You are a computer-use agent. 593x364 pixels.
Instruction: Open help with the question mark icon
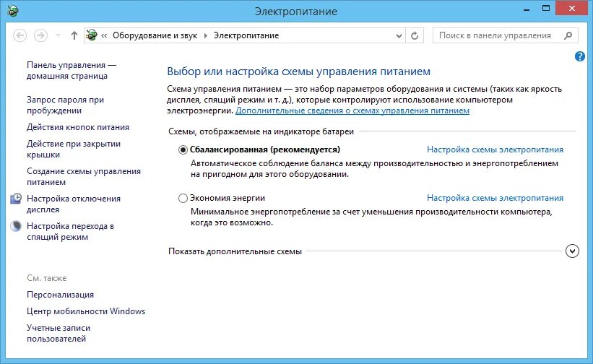(579, 57)
